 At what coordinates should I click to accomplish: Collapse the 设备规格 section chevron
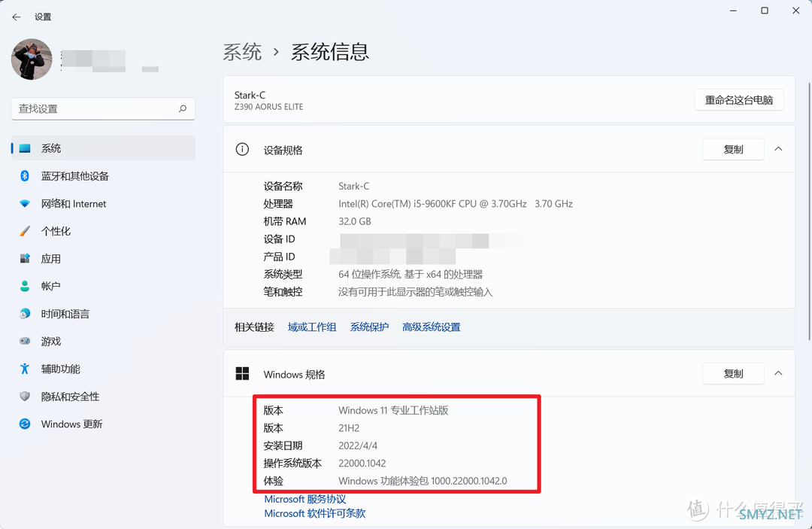click(778, 149)
